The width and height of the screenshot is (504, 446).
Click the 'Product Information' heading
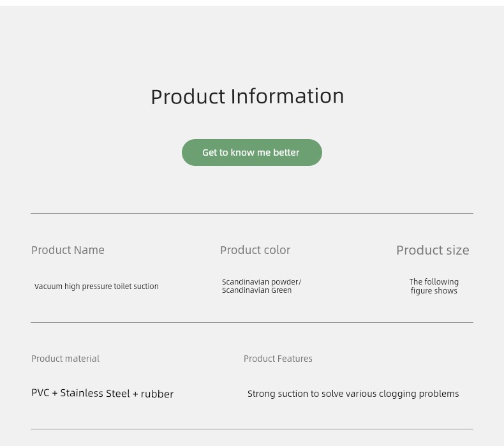point(248,96)
